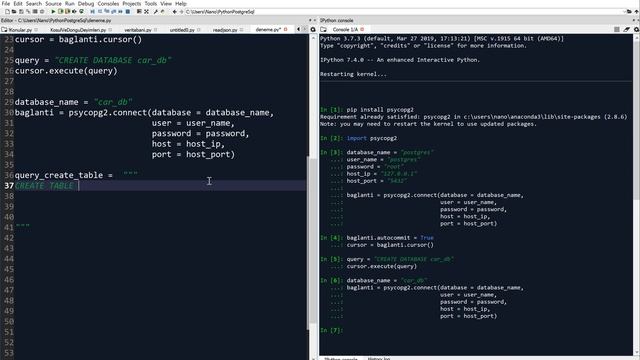Select the deneme.py tab
Screen dimensions: 640x360
click(x=268, y=30)
